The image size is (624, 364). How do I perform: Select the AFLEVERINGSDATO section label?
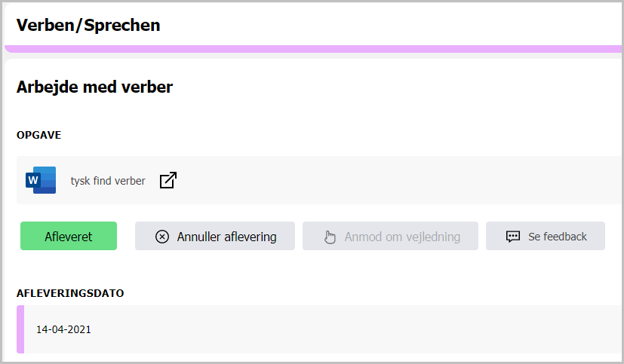coord(70,293)
